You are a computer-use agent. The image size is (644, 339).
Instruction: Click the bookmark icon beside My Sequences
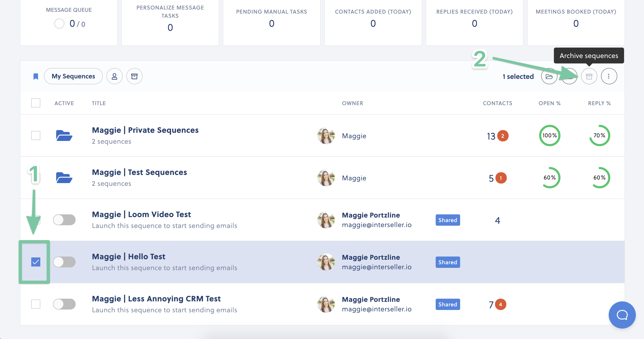tap(36, 76)
